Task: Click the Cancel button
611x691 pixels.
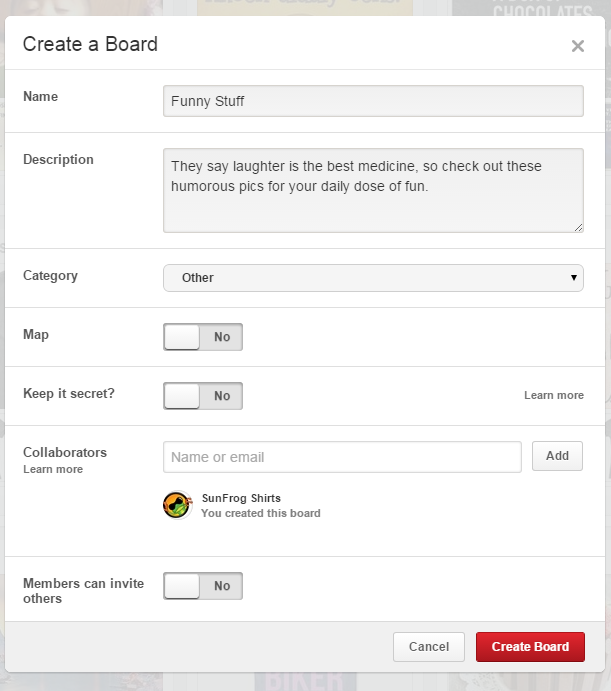Action: [428, 647]
